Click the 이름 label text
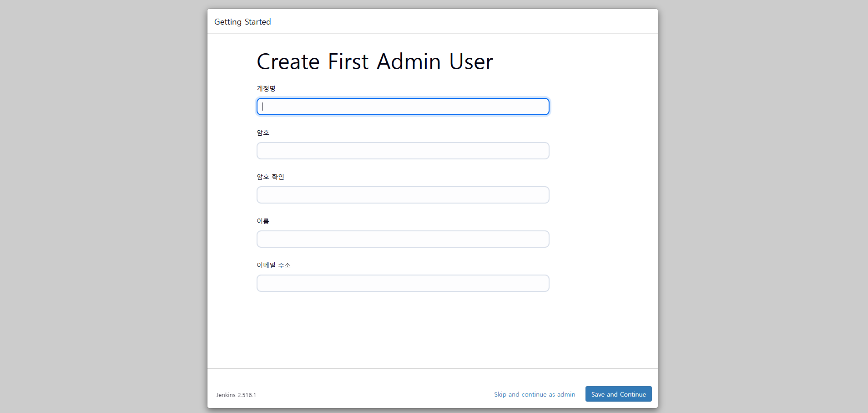868x413 pixels. (263, 221)
